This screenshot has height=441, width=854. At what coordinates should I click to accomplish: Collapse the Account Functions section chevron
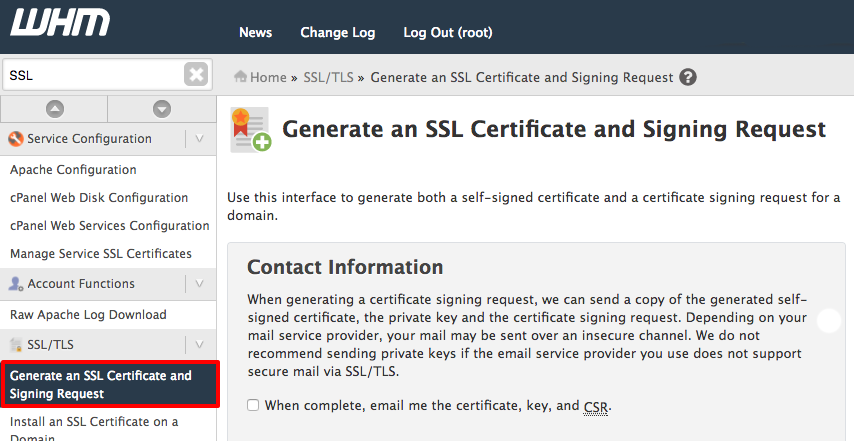click(200, 284)
